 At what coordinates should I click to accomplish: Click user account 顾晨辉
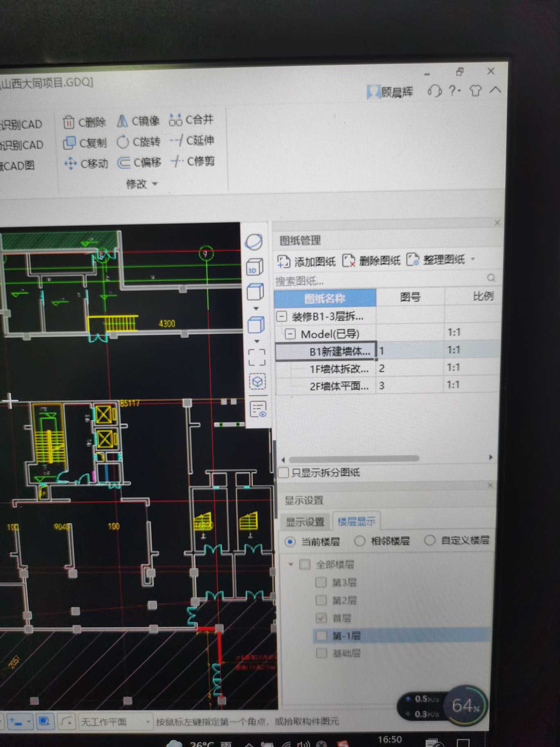click(390, 92)
